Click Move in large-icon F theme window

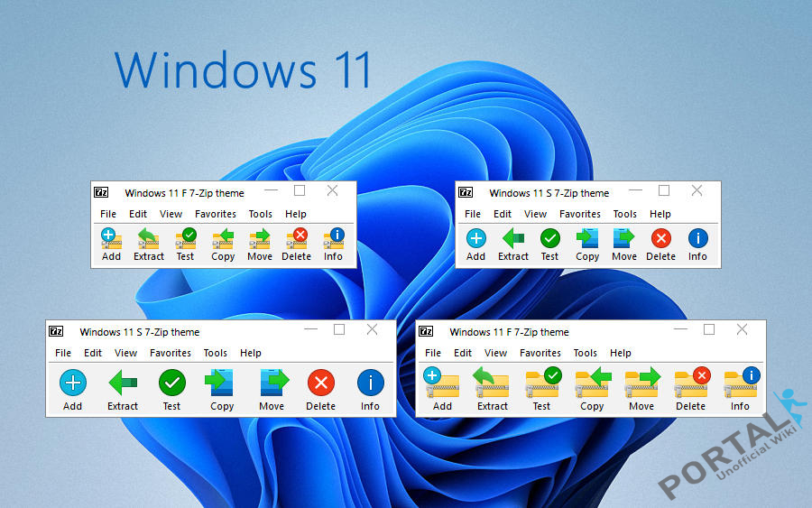[x=641, y=390]
